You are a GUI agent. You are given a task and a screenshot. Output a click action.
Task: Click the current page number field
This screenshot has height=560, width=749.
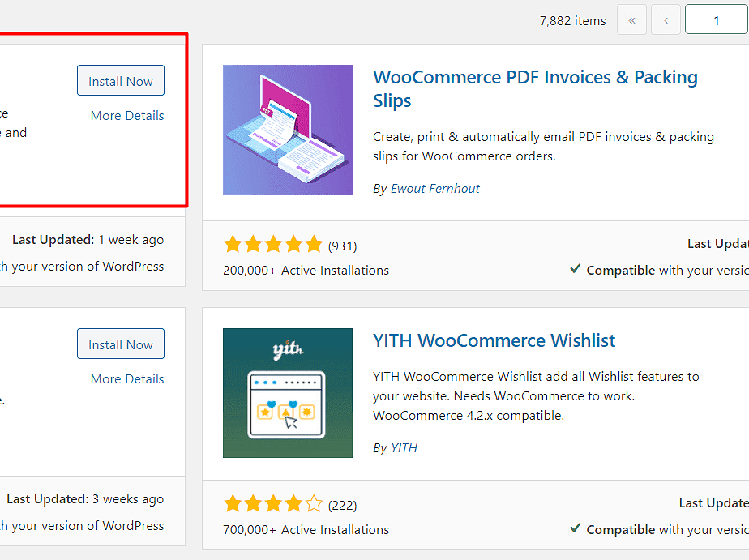(x=717, y=20)
